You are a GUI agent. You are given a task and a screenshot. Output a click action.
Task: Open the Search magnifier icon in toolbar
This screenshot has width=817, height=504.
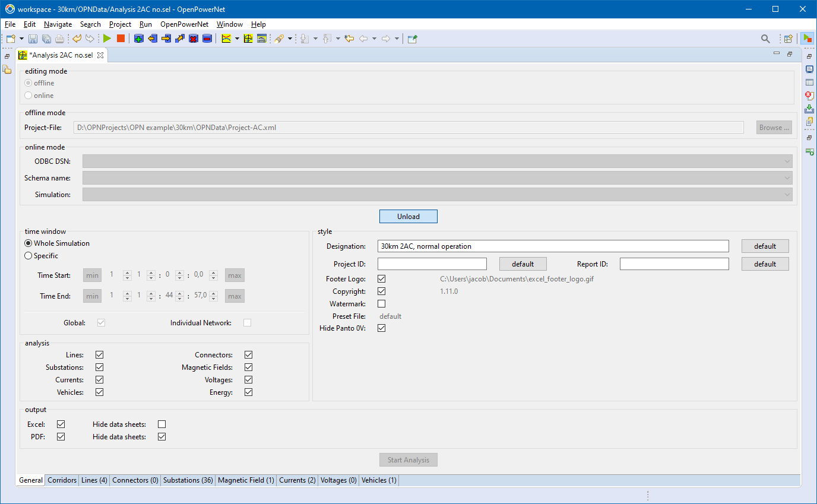[766, 39]
